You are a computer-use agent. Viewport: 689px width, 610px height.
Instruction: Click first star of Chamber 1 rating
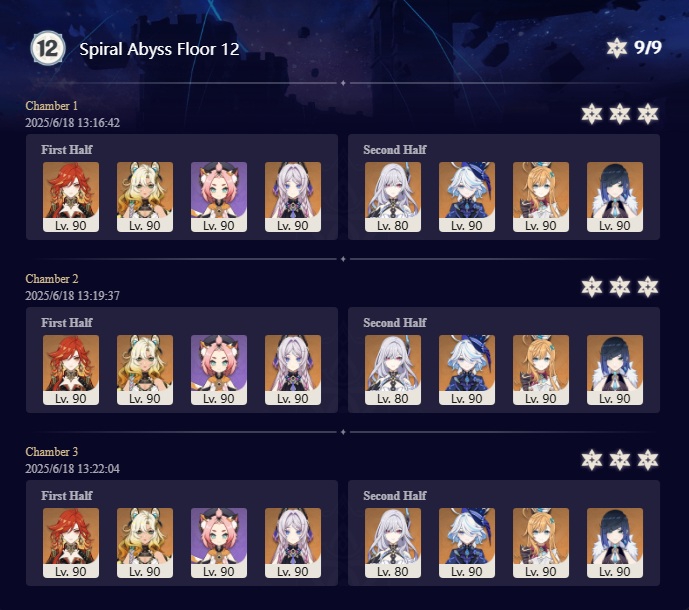coord(591,114)
